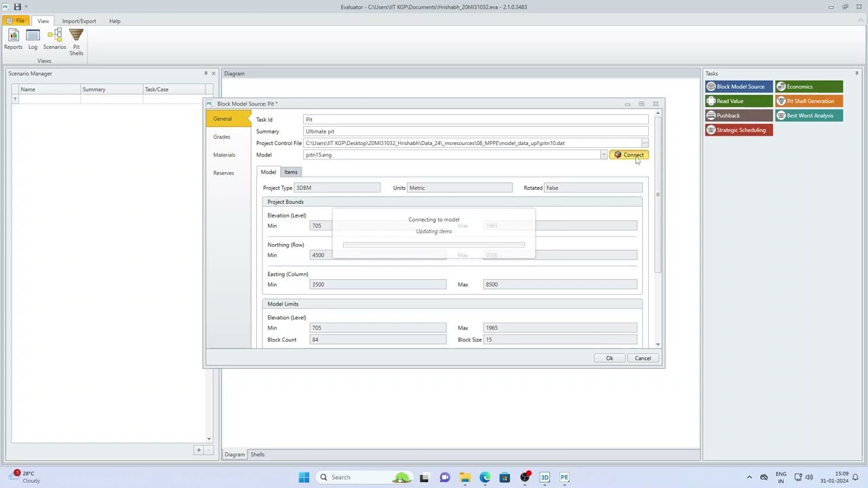This screenshot has width=868, height=488.
Task: Show the Scenarios view
Action: [x=55, y=39]
